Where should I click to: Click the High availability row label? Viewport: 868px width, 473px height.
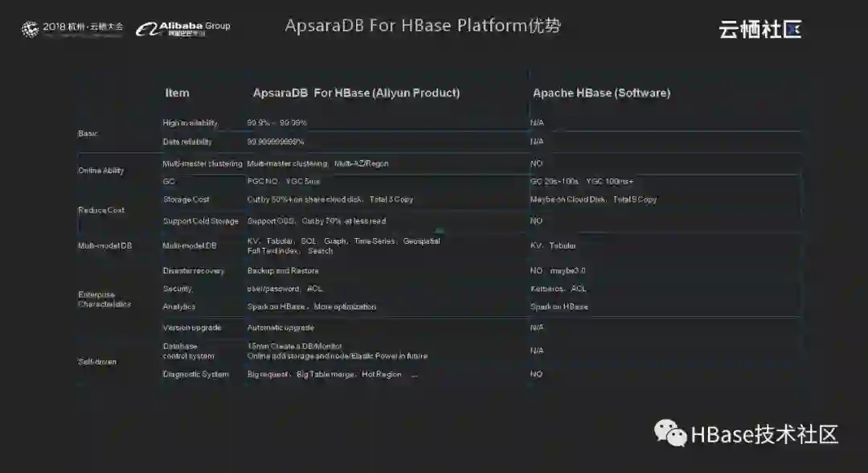(190, 123)
